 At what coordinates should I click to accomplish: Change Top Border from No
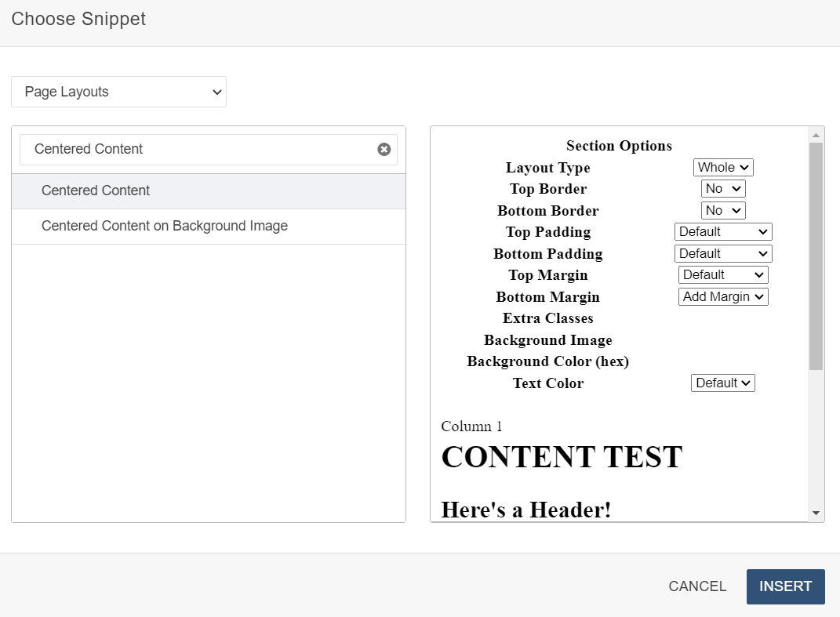pyautogui.click(x=722, y=188)
